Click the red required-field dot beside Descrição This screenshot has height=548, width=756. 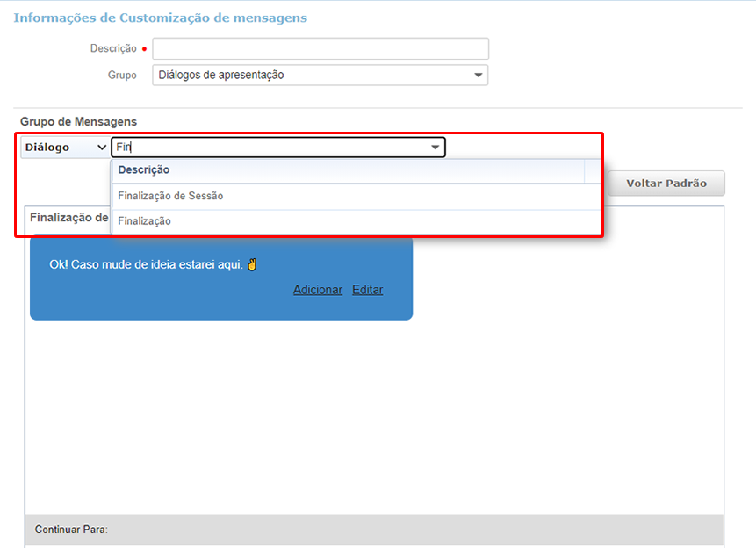tap(144, 49)
